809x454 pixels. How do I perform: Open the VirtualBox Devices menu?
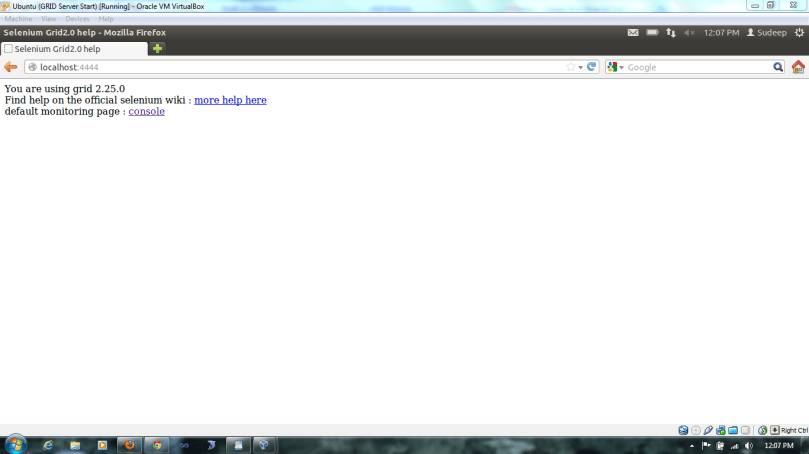click(77, 19)
